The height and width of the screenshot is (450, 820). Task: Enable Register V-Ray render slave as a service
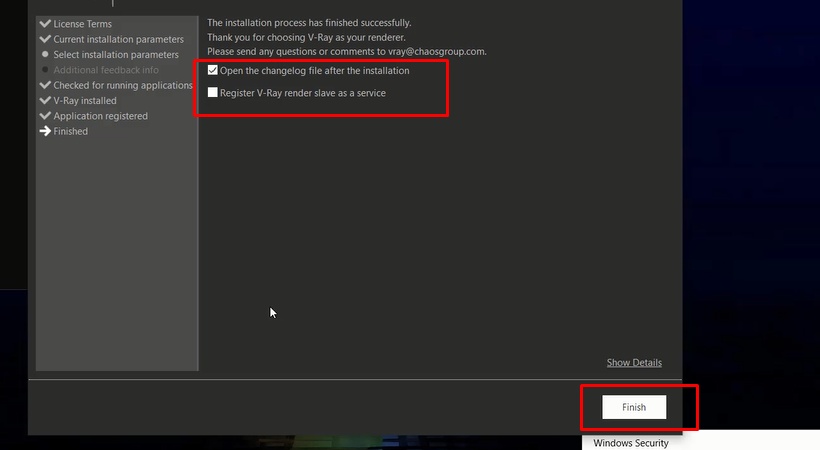(x=212, y=93)
